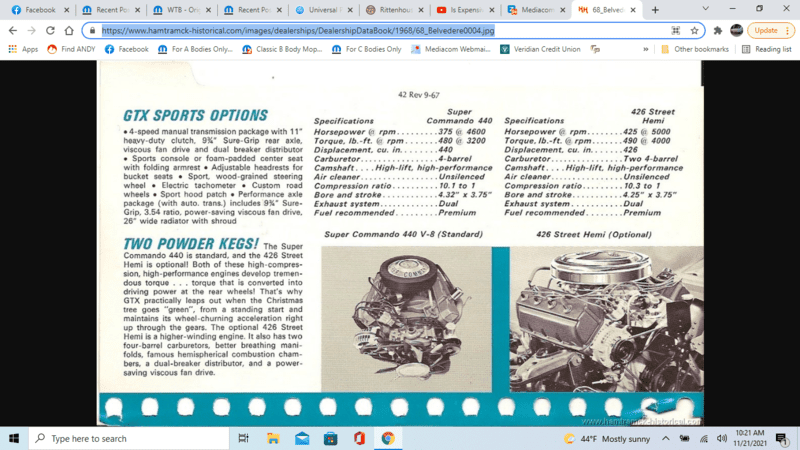Click the Super Commando 440 engine photo

406,319
